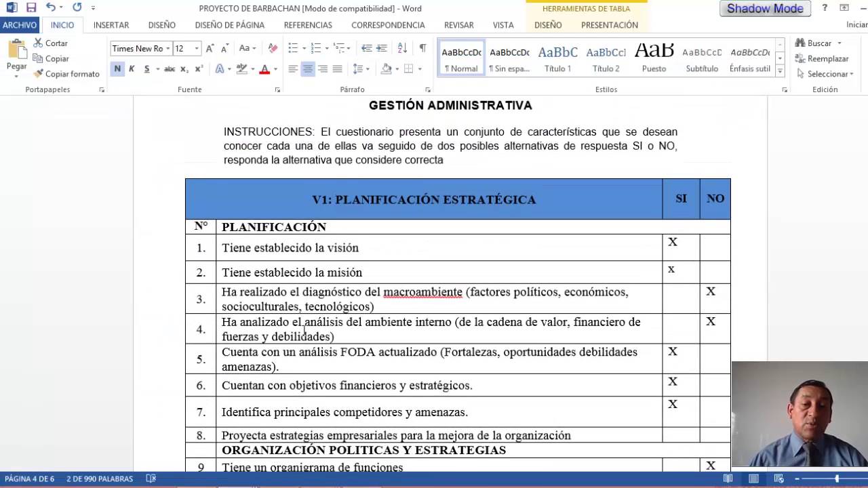868x488 pixels.
Task: Open Word Help question mark
Action: coord(825,8)
